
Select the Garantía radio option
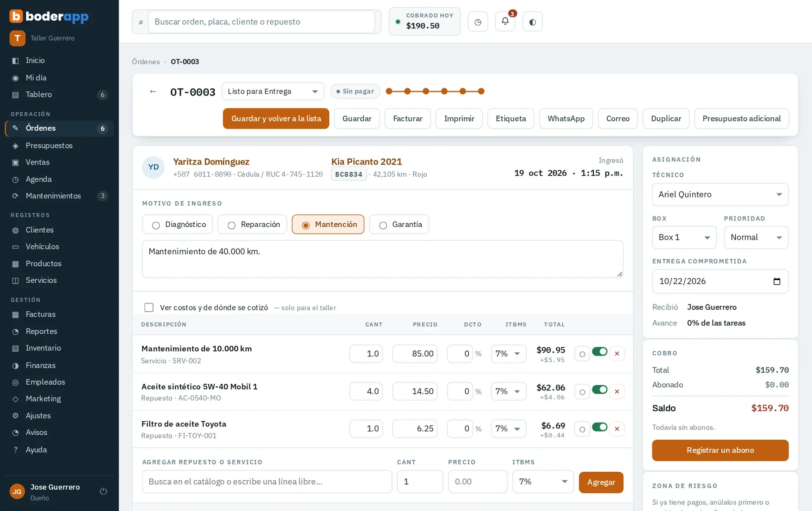click(399, 225)
